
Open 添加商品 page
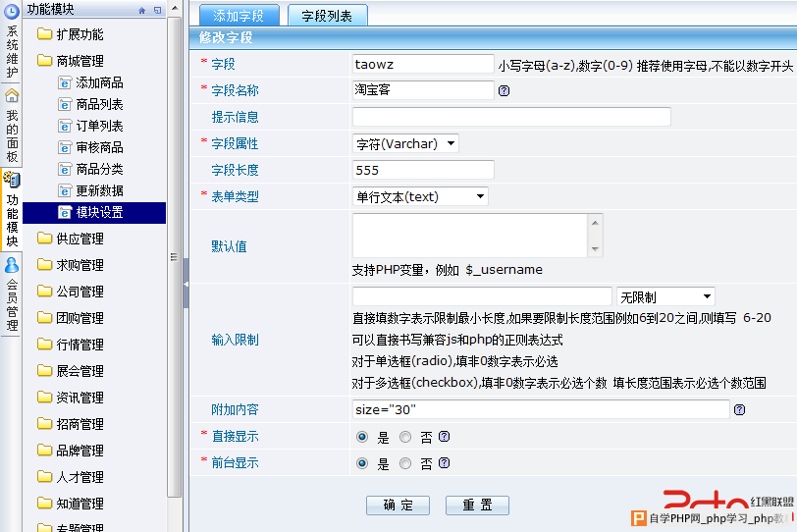[90, 82]
